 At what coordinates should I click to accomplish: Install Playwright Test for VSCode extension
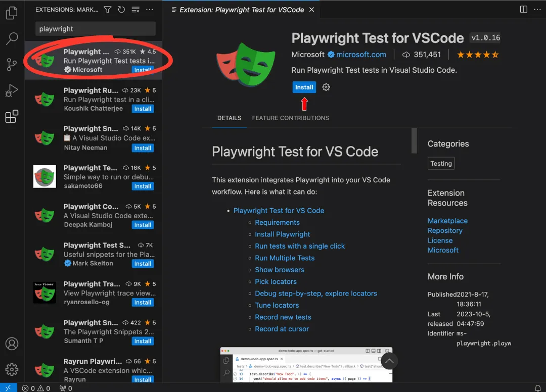point(304,87)
